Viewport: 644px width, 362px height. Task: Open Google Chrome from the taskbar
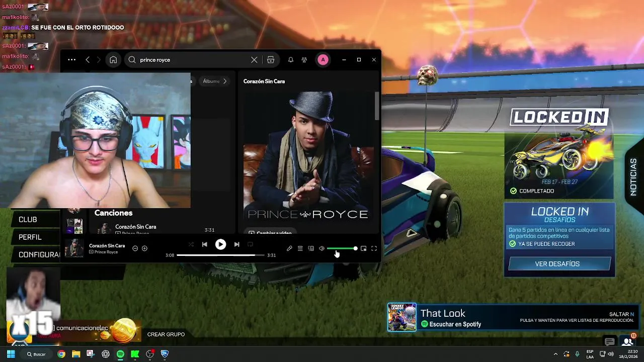tap(61, 354)
